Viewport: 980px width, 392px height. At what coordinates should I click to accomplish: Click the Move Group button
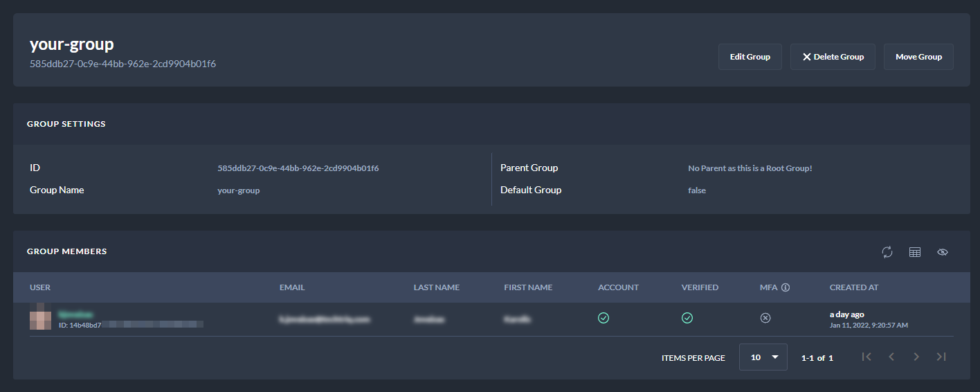pos(918,57)
